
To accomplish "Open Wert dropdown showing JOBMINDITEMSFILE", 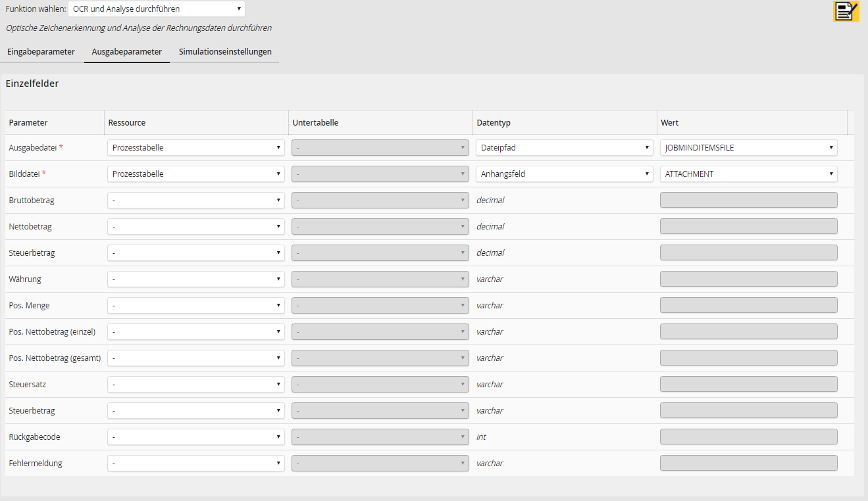I will pos(749,148).
